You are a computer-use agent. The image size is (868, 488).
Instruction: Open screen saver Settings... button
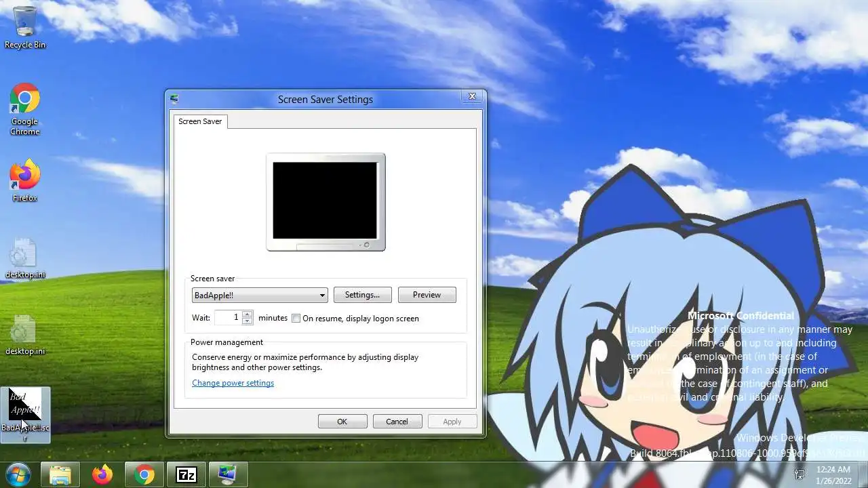tap(362, 295)
